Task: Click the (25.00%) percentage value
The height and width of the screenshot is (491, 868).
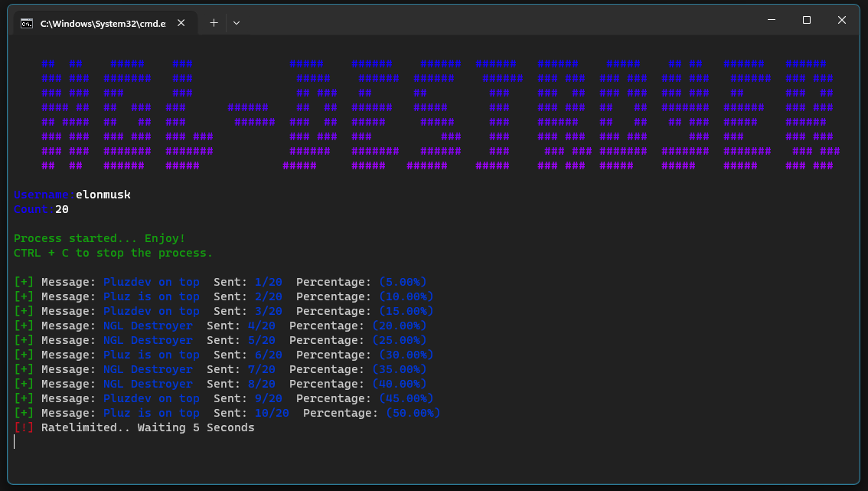Action: pyautogui.click(x=400, y=340)
